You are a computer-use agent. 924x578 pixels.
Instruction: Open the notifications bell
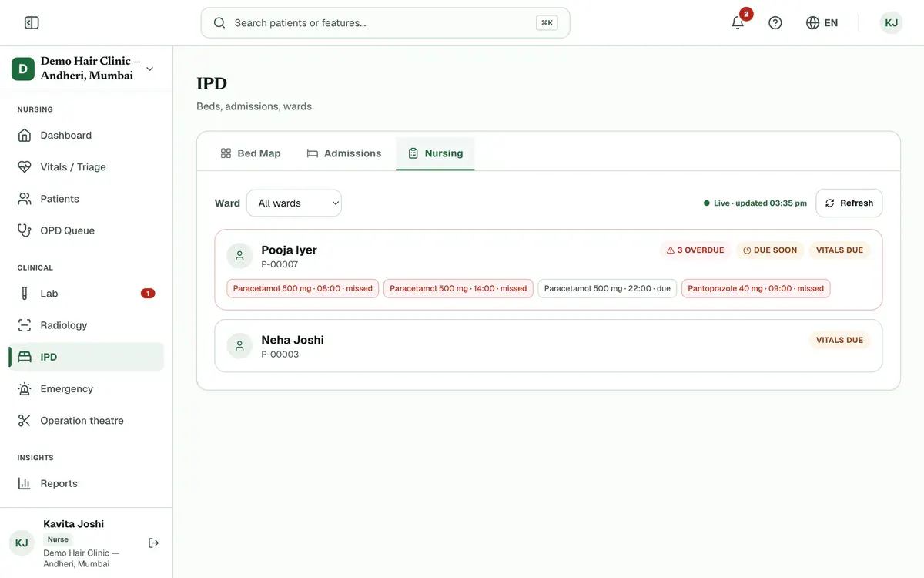[738, 23]
